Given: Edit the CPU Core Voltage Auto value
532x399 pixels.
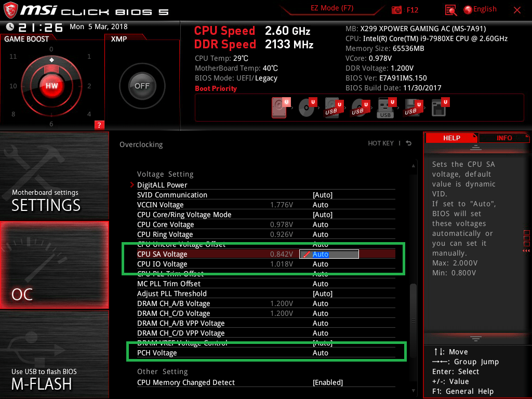Looking at the screenshot, I should 320,224.
